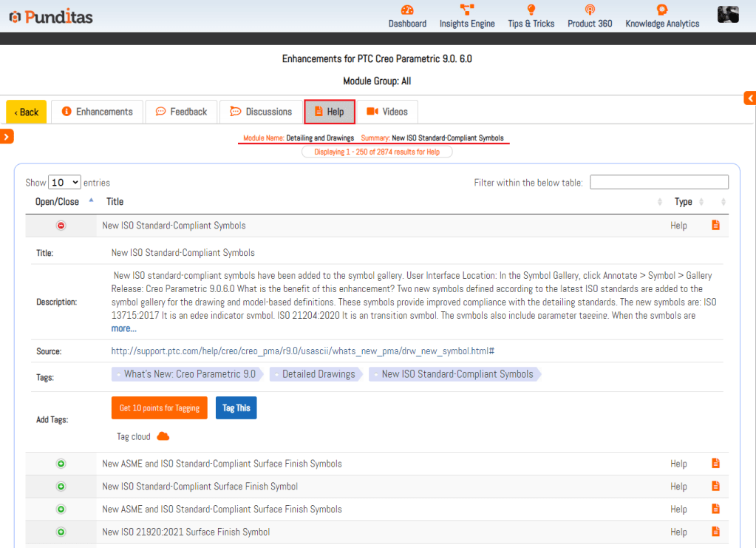Viewport: 756px width, 548px height.
Task: Expand the New ISO Standard-Compliant Surface Finish Symbol row
Action: coord(61,487)
